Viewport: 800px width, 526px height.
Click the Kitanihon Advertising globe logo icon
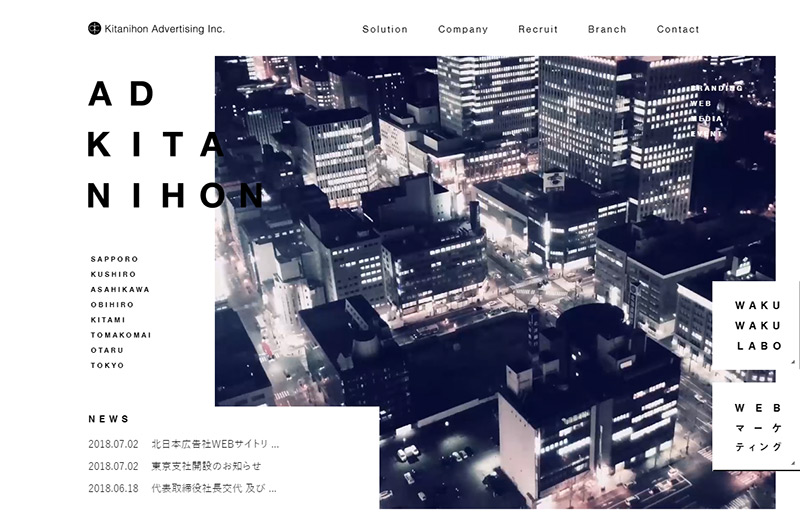tap(94, 29)
